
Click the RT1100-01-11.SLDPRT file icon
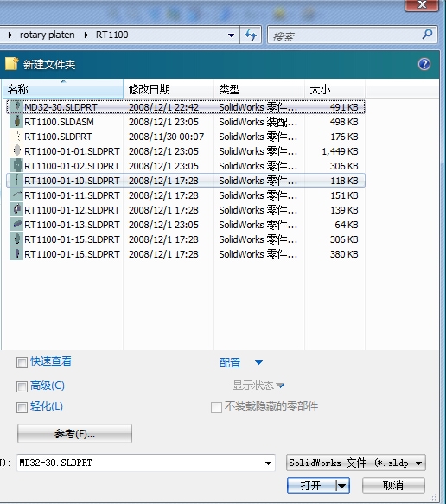(x=16, y=195)
